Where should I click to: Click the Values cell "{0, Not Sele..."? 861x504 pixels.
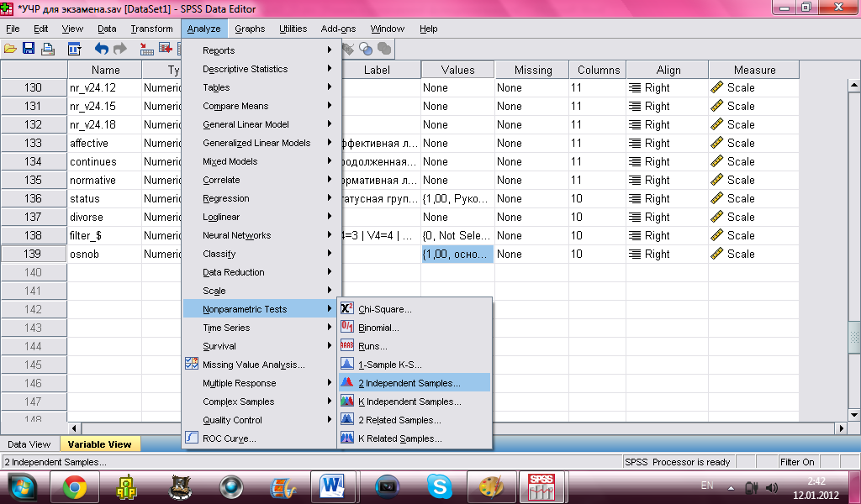(x=457, y=235)
